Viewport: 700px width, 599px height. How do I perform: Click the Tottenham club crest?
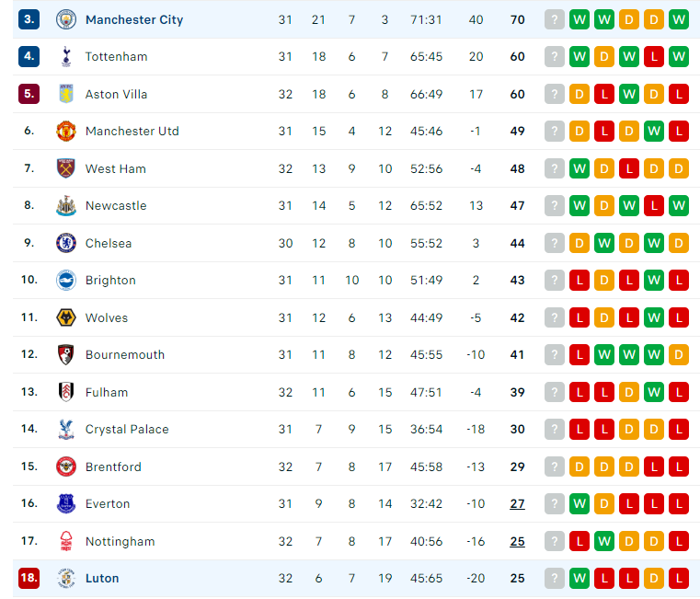(x=66, y=57)
